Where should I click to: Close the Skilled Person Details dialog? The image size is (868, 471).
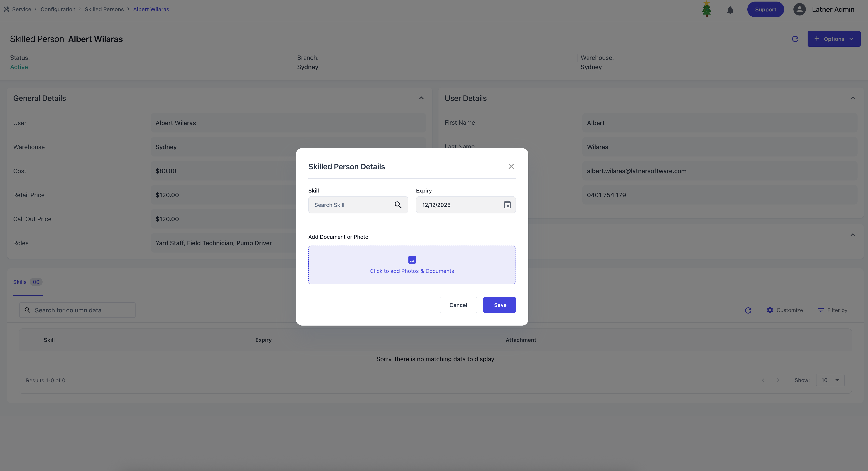[x=511, y=166]
